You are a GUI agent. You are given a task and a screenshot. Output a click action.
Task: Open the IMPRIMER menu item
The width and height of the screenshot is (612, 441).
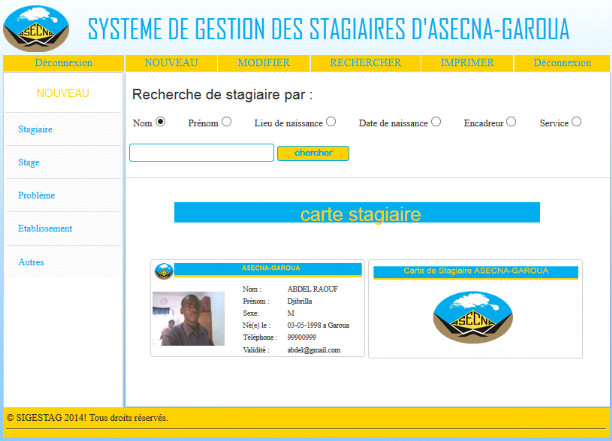(467, 63)
